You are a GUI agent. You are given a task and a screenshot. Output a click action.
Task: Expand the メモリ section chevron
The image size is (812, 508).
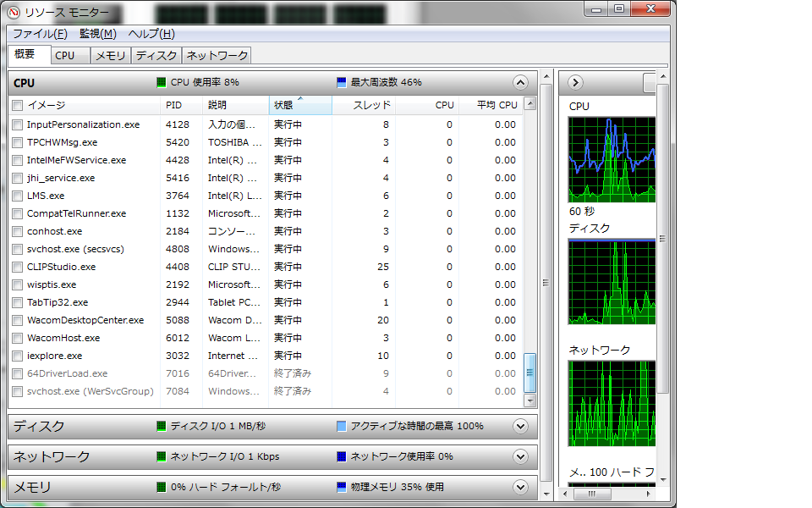pyautogui.click(x=520, y=488)
